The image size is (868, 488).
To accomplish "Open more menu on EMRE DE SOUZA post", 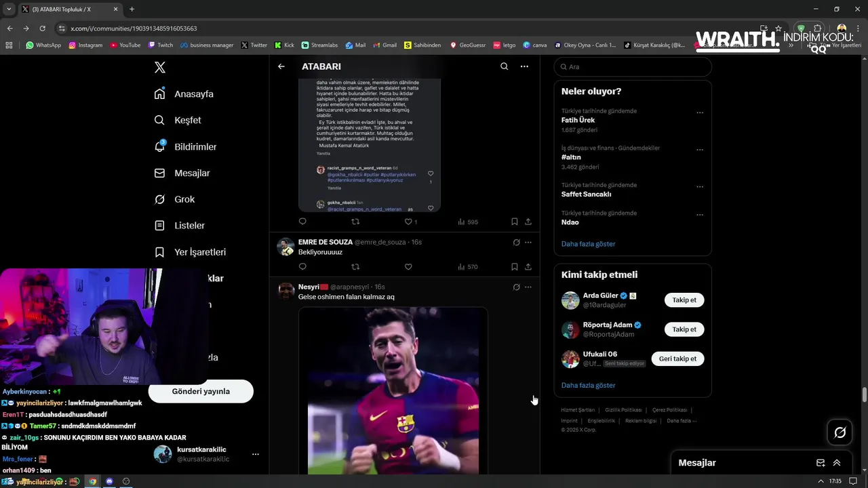I will tap(528, 242).
